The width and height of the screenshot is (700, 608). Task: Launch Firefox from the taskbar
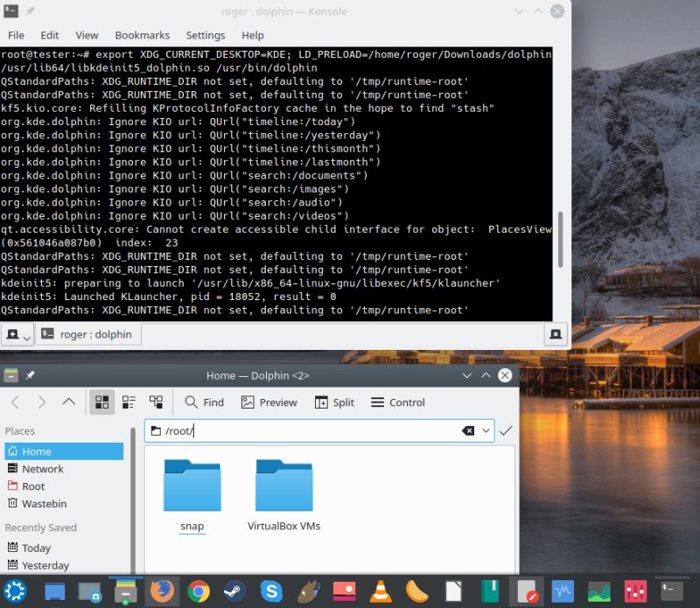[162, 592]
